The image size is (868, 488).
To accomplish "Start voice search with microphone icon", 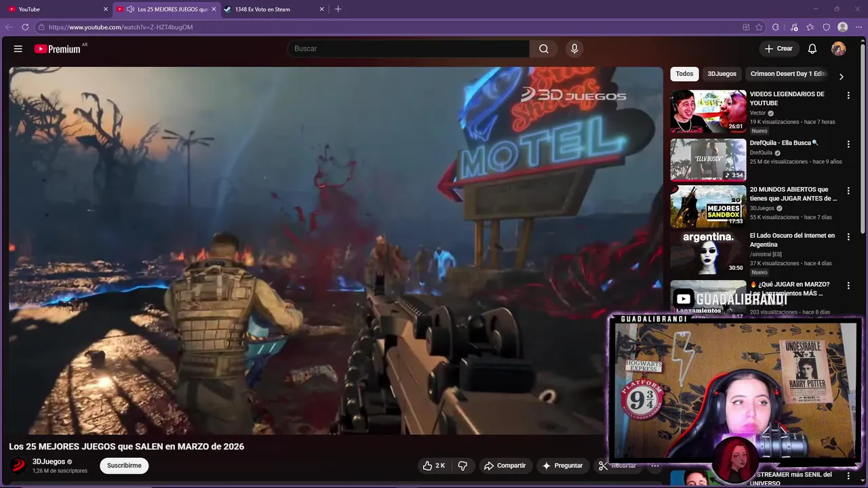I will coord(574,49).
